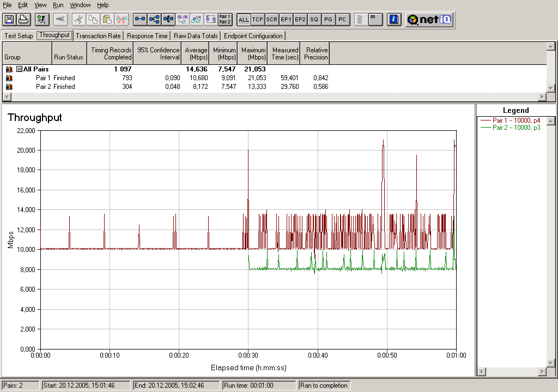
Task: Click the NetIQ logo button
Action: (x=430, y=20)
